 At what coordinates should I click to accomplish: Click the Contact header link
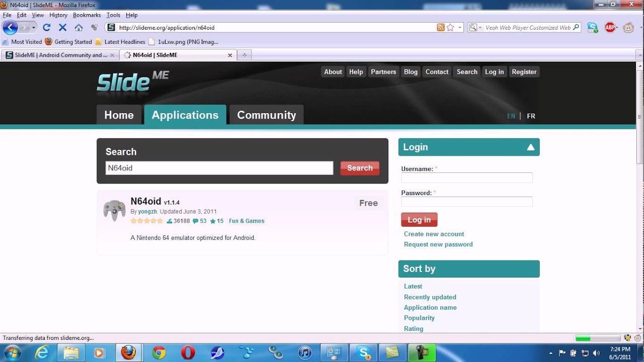point(437,72)
